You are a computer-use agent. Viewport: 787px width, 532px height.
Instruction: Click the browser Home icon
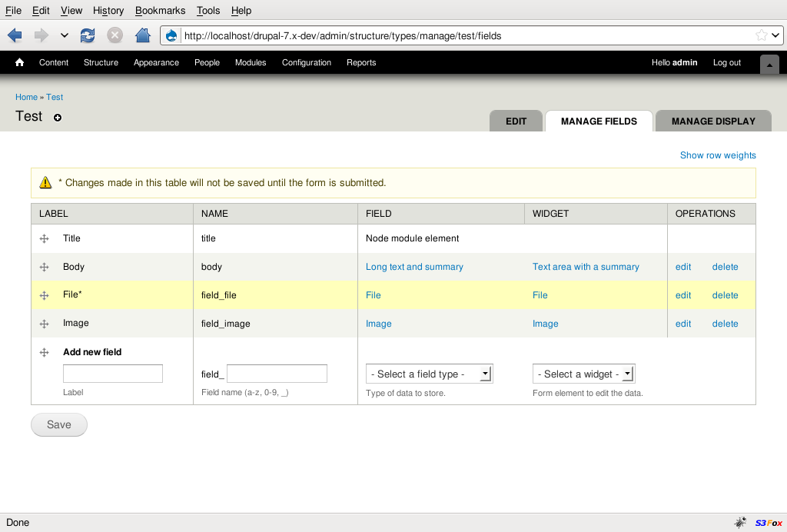click(142, 35)
